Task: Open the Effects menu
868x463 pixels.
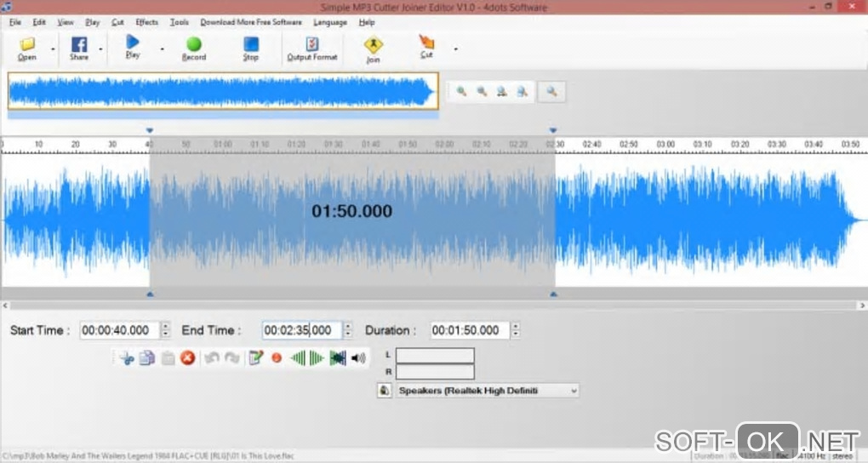Action: tap(146, 22)
